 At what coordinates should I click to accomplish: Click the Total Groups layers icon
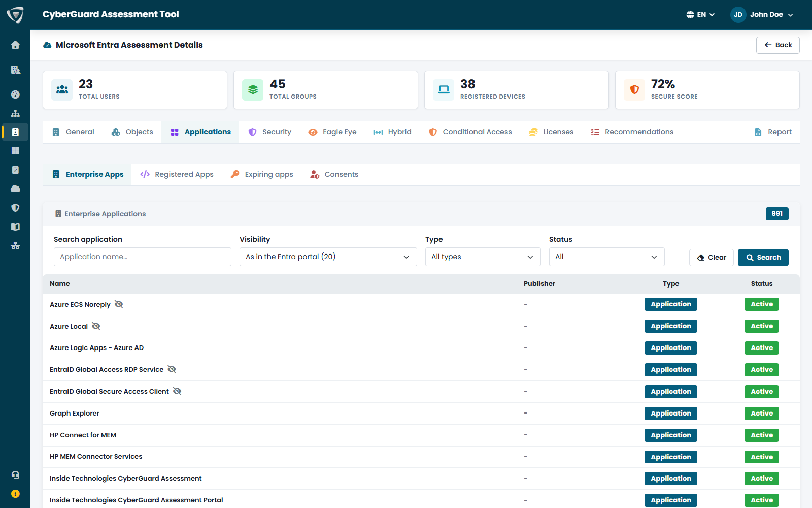(253, 90)
